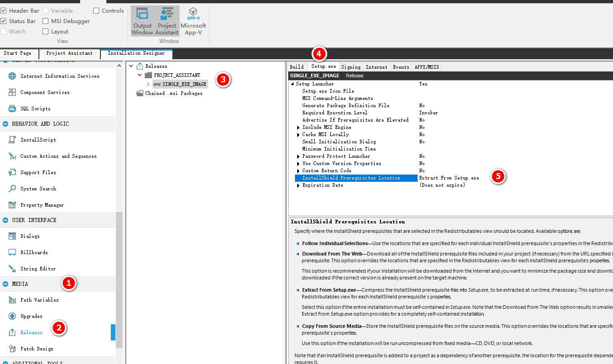The image size is (613, 364).
Task: Toggle the Status Bar checkbox
Action: pyautogui.click(x=4, y=21)
